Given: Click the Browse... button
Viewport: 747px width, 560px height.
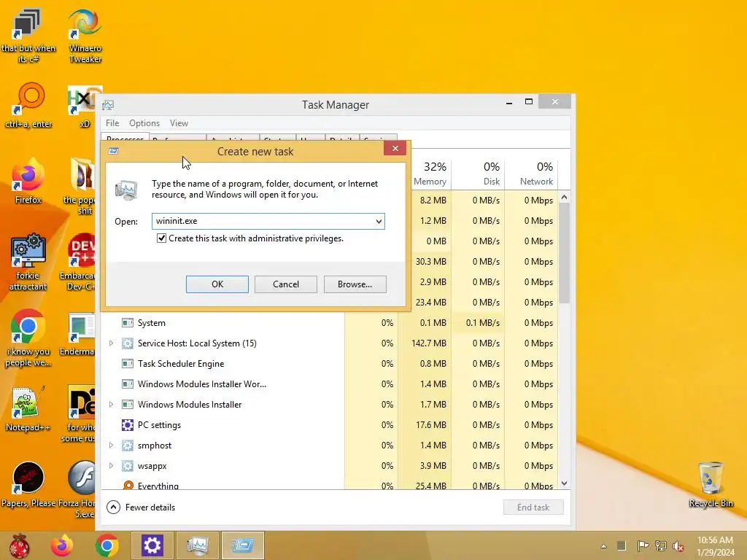Looking at the screenshot, I should pyautogui.click(x=355, y=284).
